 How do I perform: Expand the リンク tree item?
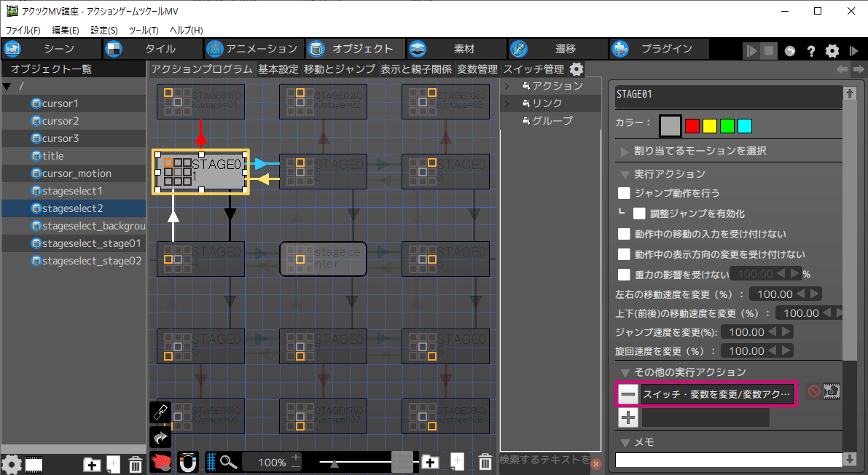point(507,103)
